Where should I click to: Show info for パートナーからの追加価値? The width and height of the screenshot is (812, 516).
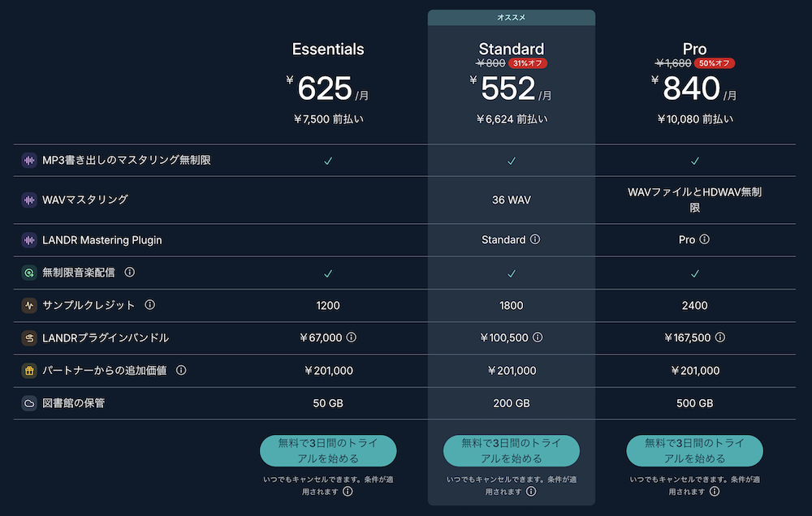point(181,371)
